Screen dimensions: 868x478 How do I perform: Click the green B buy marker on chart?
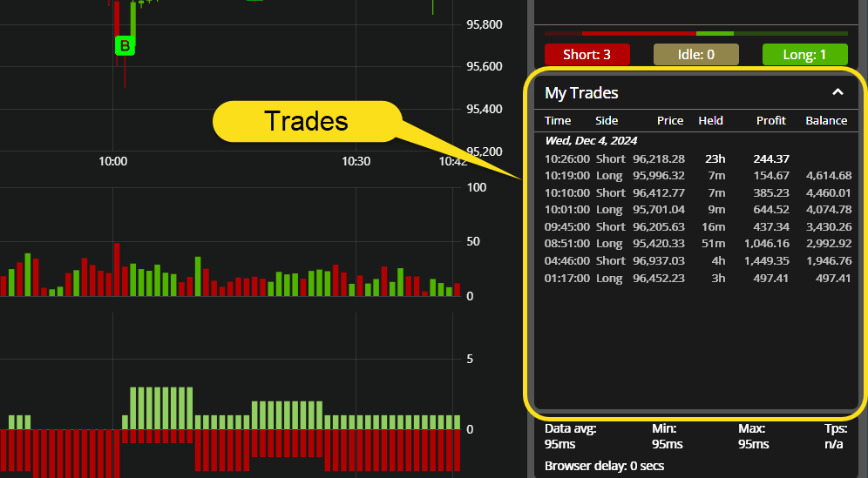(x=125, y=46)
